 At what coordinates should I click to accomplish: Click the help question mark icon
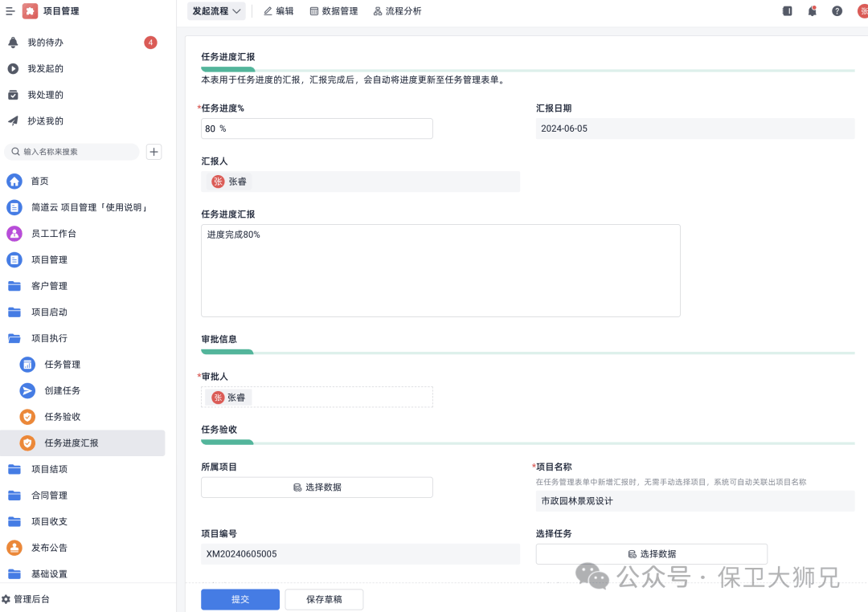(837, 11)
